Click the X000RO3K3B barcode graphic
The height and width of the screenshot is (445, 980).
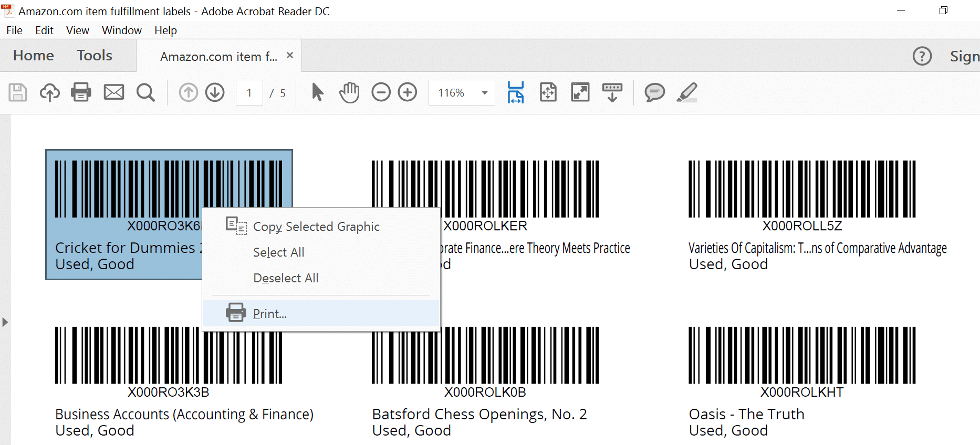[x=169, y=355]
